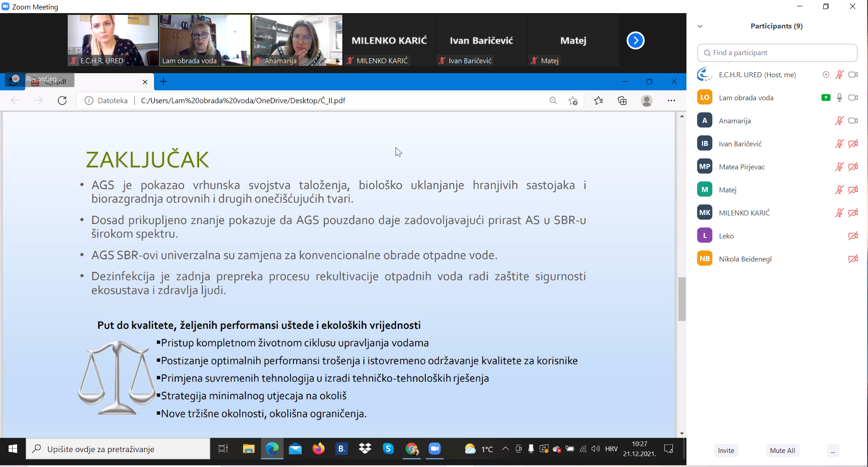Show hidden system tray icons
The width and height of the screenshot is (868, 467).
click(x=505, y=449)
